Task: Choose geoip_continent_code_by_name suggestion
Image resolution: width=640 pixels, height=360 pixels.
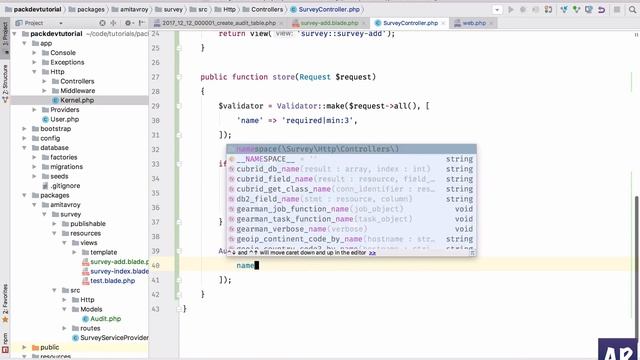Action: (351, 239)
